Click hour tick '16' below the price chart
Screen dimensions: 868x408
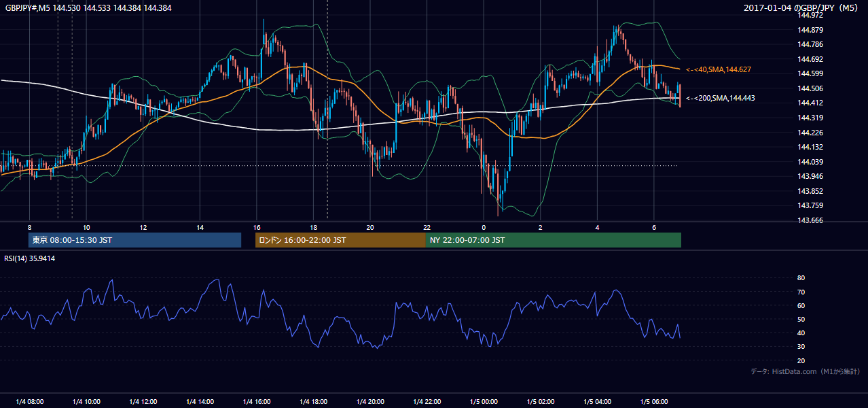pyautogui.click(x=257, y=227)
